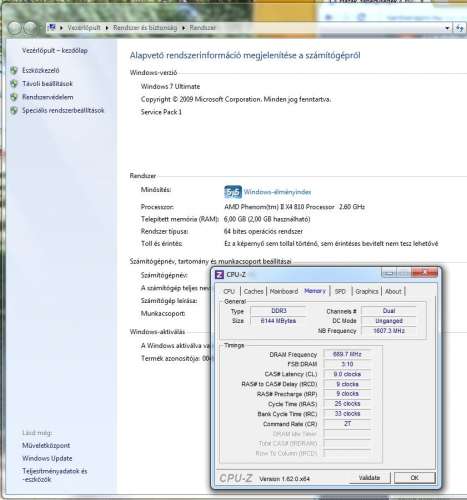Open Speciális rendszerbeállítások link

63,110
